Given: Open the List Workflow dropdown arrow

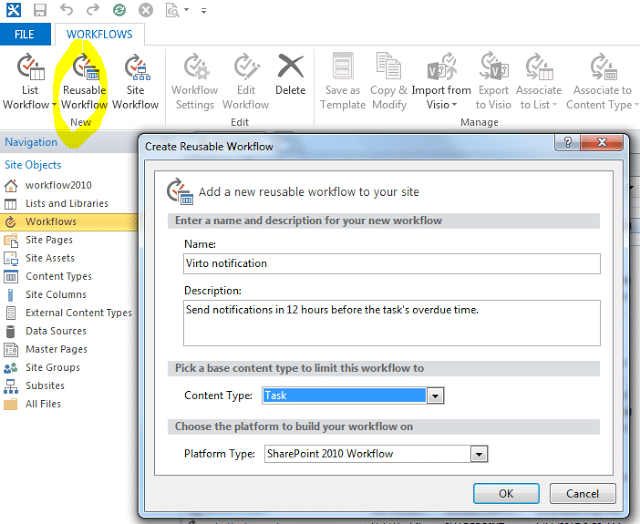Looking at the screenshot, I should coord(54,105).
